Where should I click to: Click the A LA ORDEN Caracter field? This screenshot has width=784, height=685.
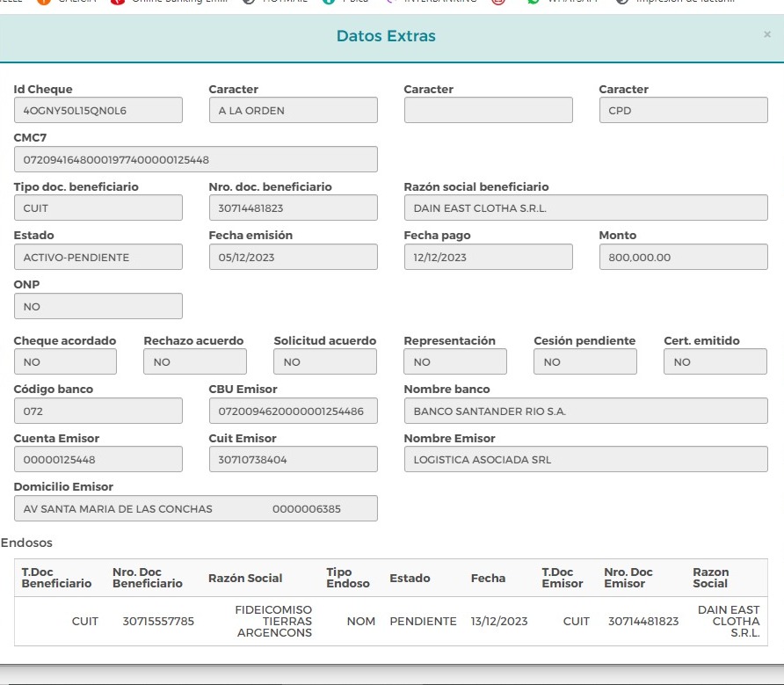point(293,110)
